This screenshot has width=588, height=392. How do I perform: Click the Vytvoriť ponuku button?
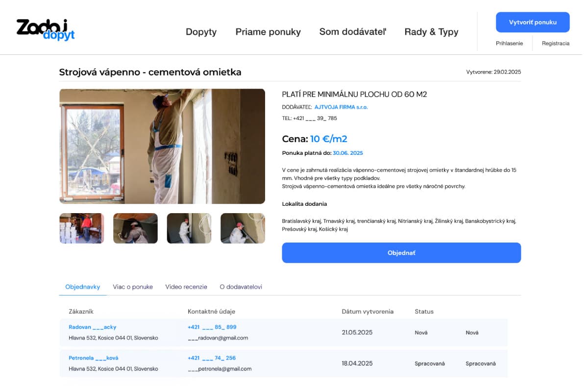[x=533, y=23]
